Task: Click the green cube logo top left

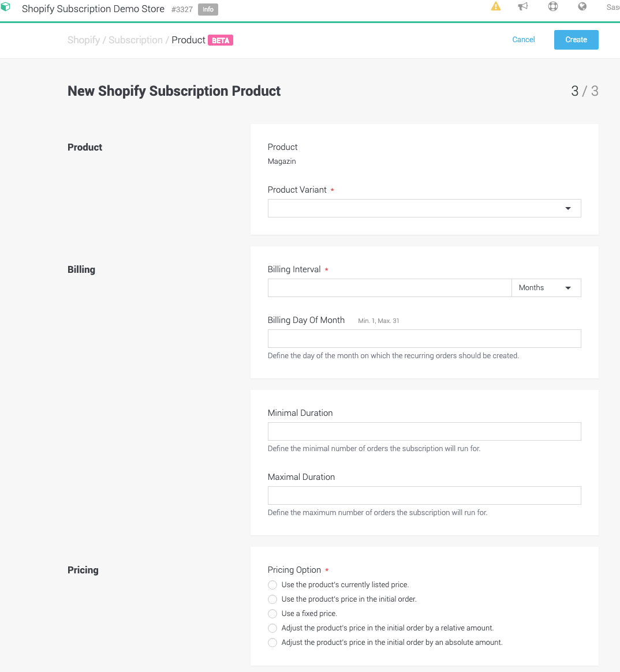Action: [x=8, y=7]
